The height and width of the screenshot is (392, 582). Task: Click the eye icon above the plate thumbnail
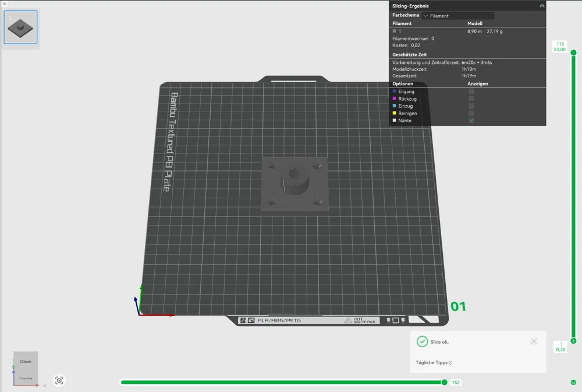[x=5, y=3]
